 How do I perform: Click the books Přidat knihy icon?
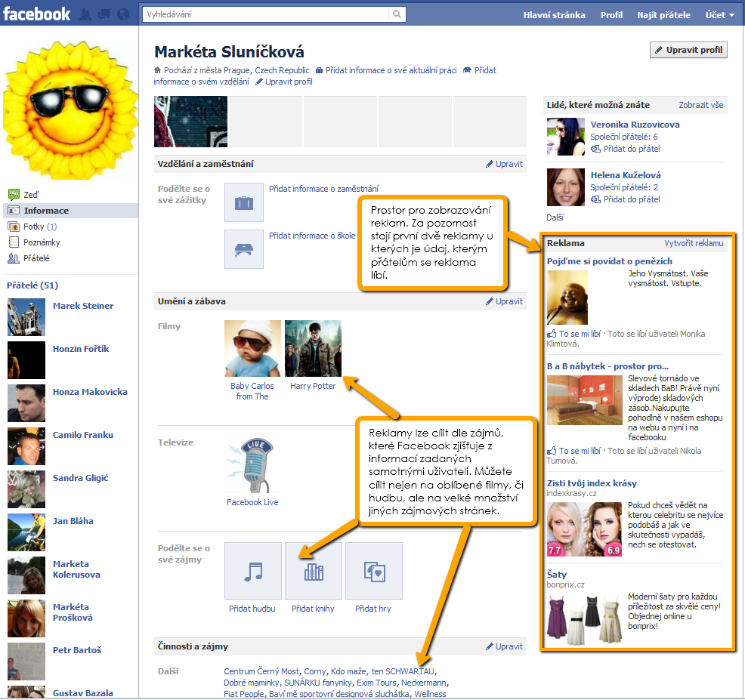click(314, 571)
